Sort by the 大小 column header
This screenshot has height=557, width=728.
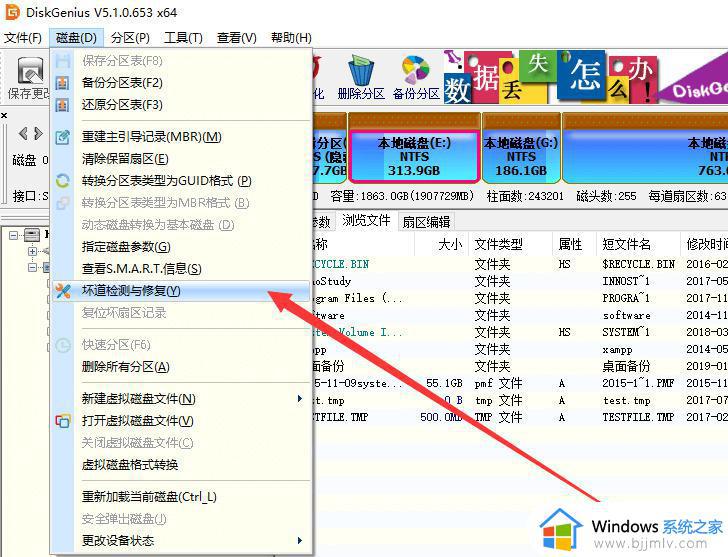click(x=441, y=244)
